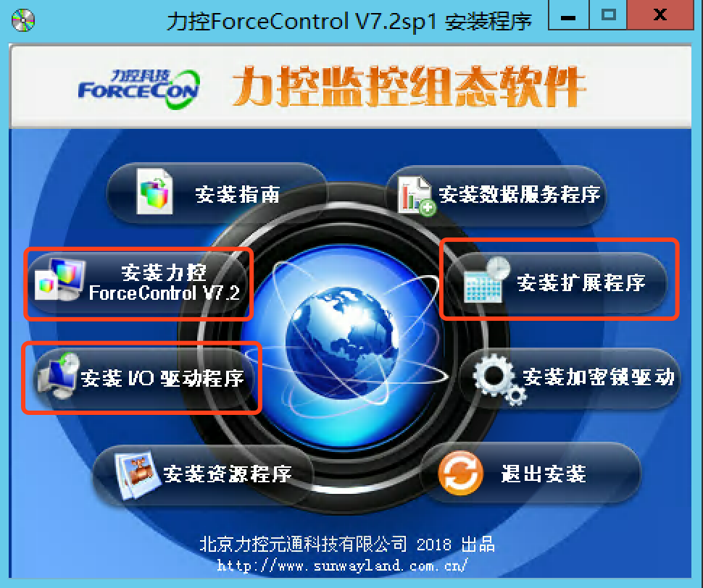Click the ForceCon company logo

(139, 88)
